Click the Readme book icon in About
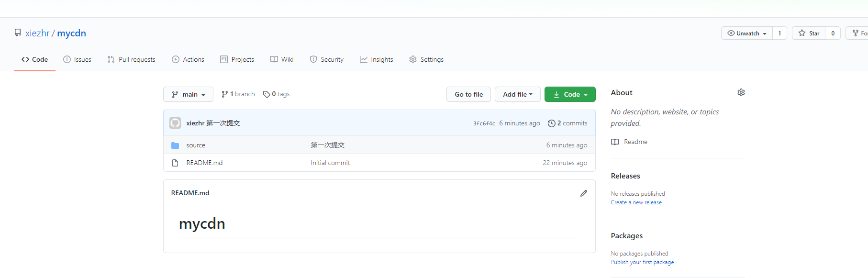 tap(615, 142)
